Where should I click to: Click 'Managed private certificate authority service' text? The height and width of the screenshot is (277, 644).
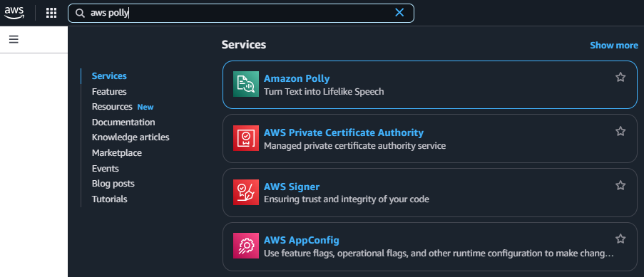tap(354, 146)
